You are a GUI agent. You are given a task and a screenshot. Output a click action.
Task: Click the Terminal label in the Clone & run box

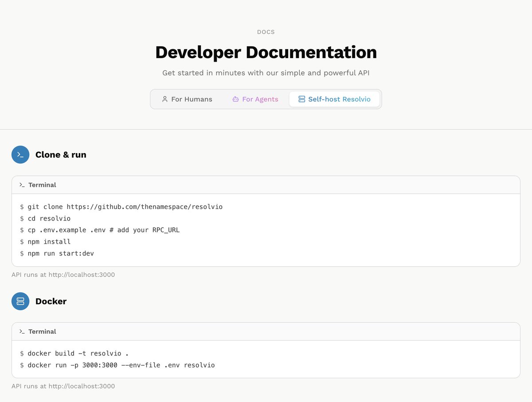click(x=42, y=185)
